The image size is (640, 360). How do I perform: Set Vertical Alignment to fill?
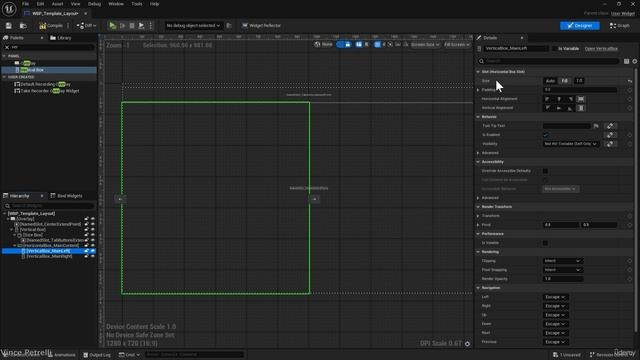click(581, 108)
